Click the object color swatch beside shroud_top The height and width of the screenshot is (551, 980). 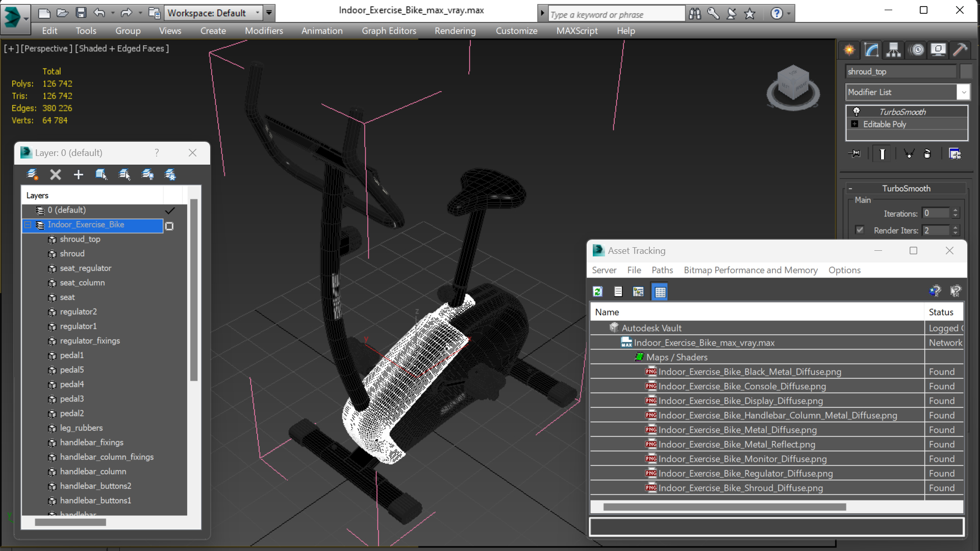coord(966,71)
